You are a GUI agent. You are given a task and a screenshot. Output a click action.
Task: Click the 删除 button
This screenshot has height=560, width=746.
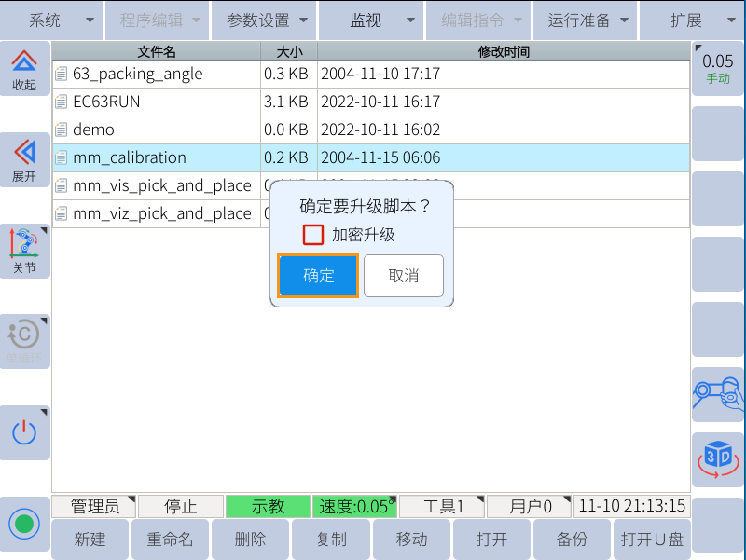pyautogui.click(x=250, y=540)
